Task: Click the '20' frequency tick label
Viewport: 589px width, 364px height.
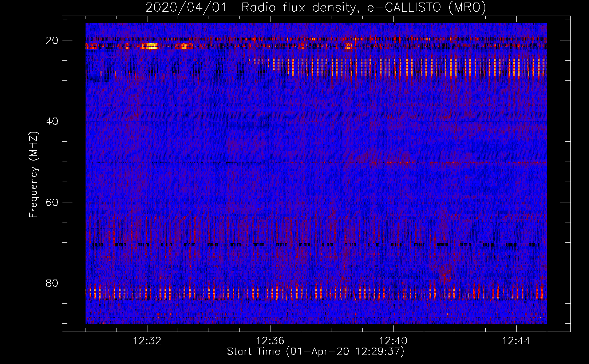Action: point(52,40)
